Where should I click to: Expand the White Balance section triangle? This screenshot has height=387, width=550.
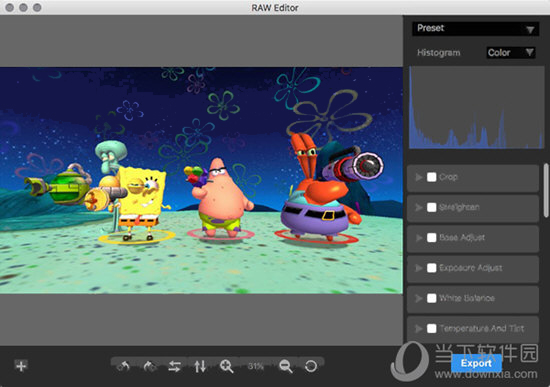[x=418, y=298]
